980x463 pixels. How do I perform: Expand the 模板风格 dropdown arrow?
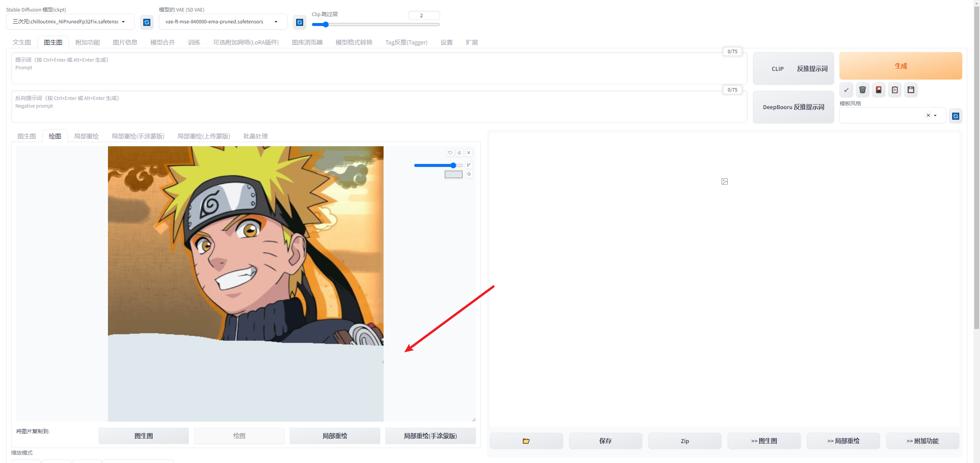935,115
